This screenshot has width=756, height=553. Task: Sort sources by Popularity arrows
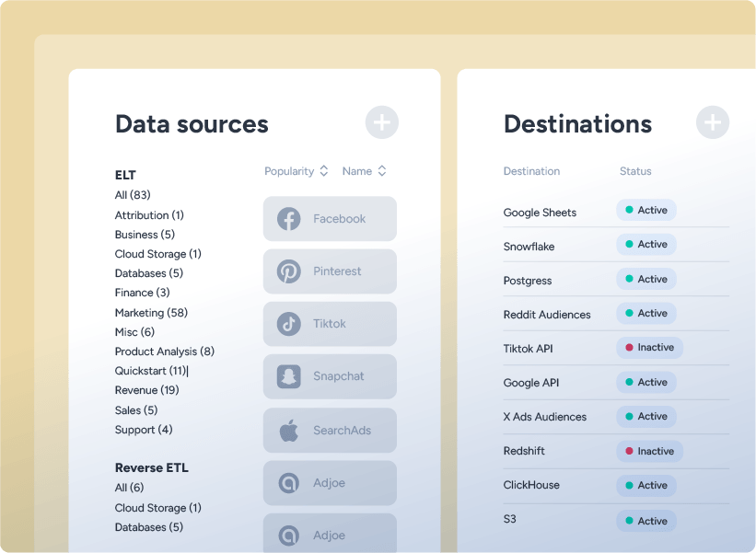324,171
